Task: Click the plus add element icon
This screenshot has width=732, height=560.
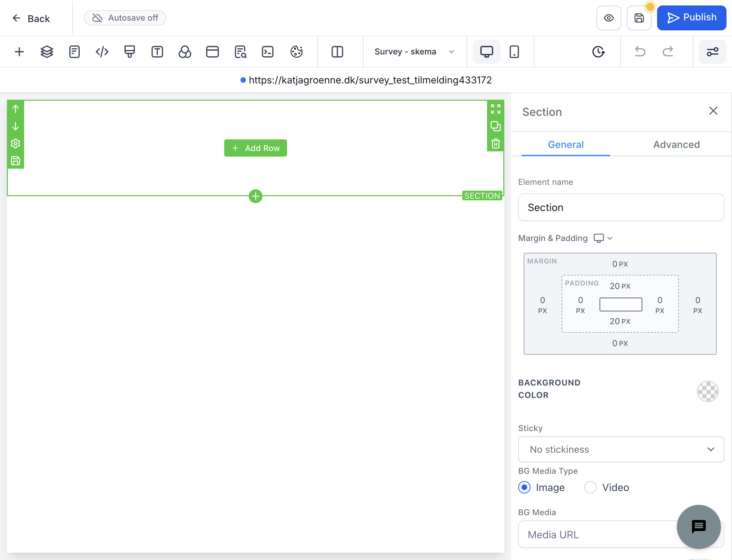Action: [x=19, y=52]
